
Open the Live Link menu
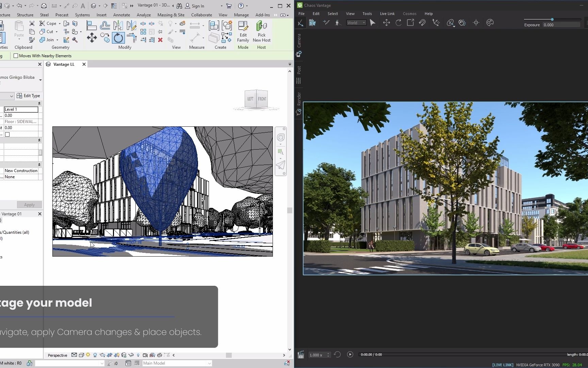(x=387, y=14)
